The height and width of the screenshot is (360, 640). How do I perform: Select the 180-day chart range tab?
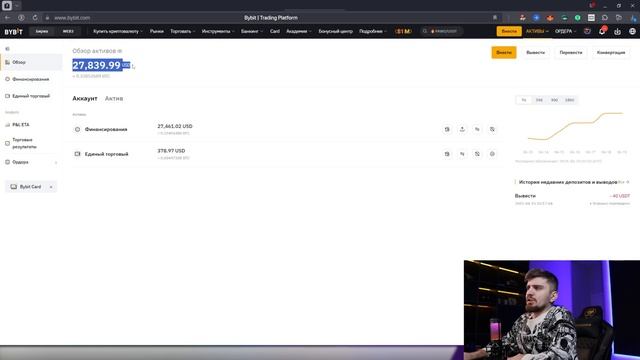coord(569,100)
